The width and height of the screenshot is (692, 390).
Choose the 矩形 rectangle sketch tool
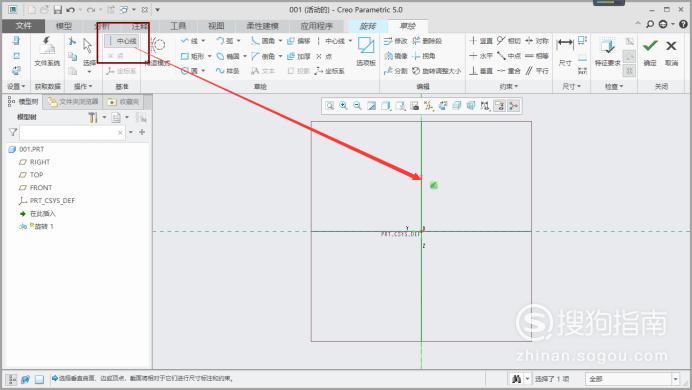(192, 56)
